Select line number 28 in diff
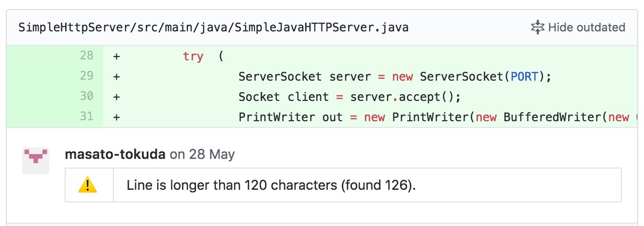 click(87, 55)
